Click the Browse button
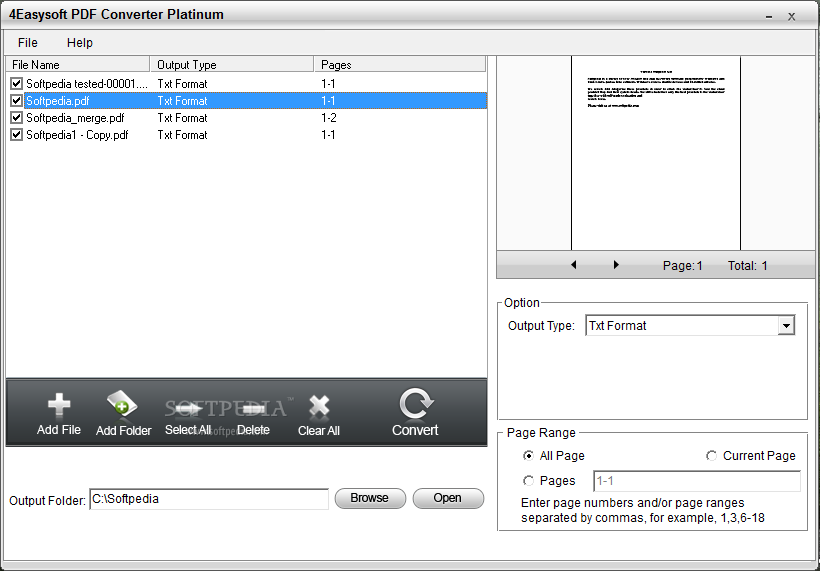Screen dimensions: 820x571 370,498
